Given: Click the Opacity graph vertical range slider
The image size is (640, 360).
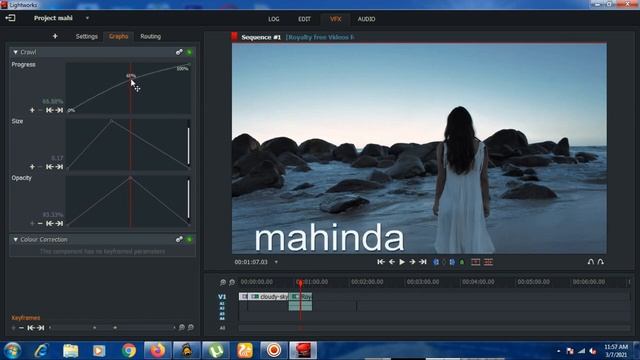Looking at the screenshot, I should 189,200.
